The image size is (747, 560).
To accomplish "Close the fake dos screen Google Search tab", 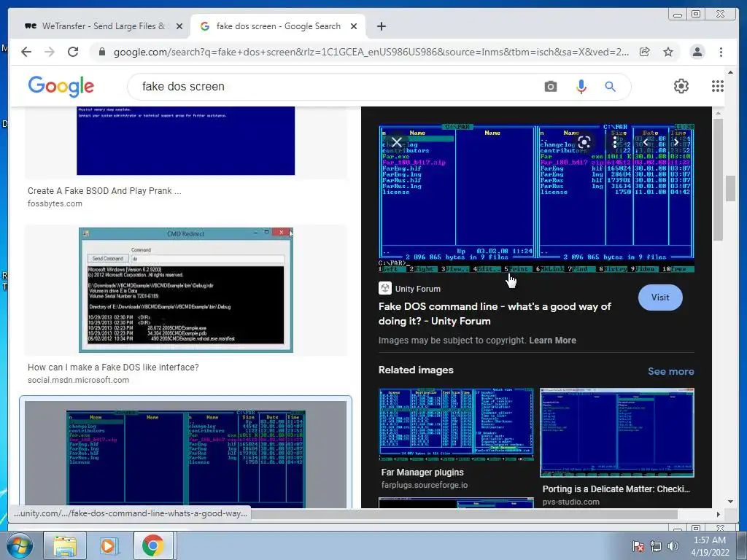I will point(354,26).
